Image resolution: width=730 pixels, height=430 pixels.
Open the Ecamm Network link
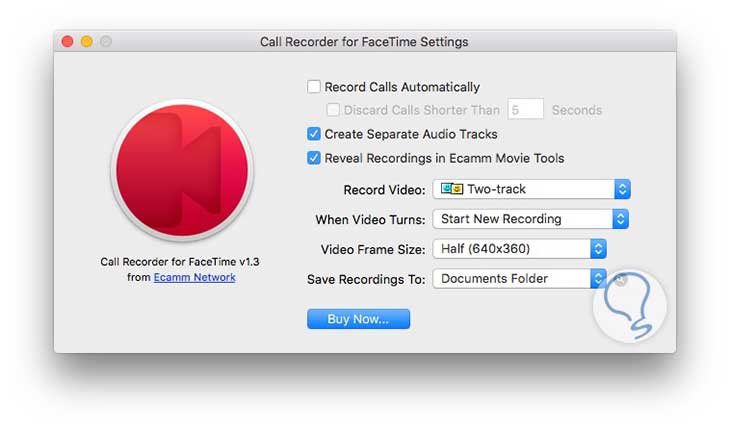pyautogui.click(x=194, y=277)
